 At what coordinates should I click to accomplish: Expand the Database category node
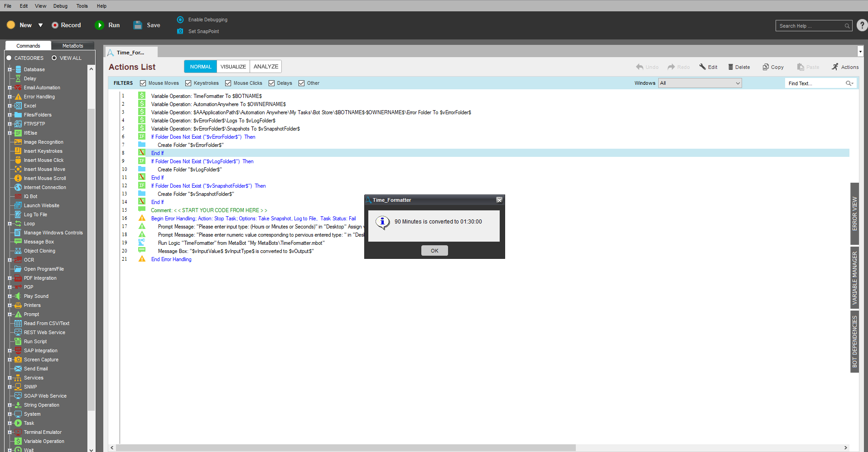click(x=10, y=69)
